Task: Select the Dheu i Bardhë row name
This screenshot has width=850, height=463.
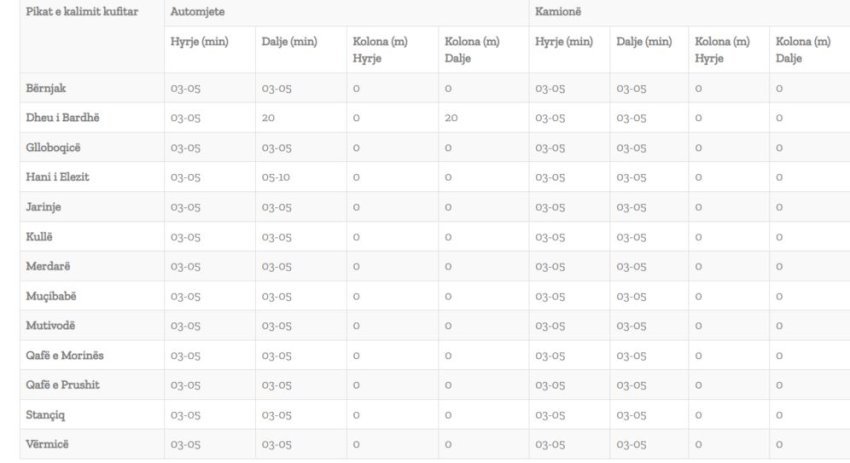Action: (x=62, y=118)
